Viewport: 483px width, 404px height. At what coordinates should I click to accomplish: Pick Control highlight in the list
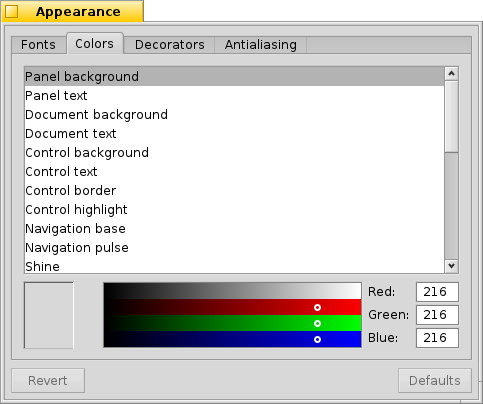(234, 210)
